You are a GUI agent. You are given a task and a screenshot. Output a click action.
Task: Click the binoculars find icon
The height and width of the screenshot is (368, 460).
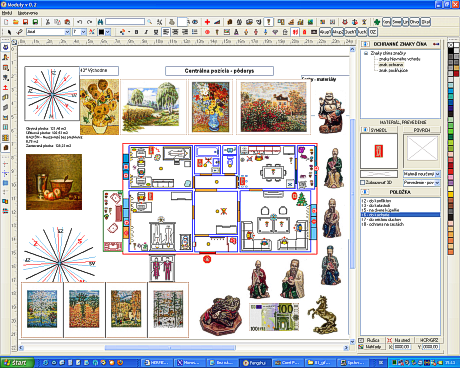(100, 22)
